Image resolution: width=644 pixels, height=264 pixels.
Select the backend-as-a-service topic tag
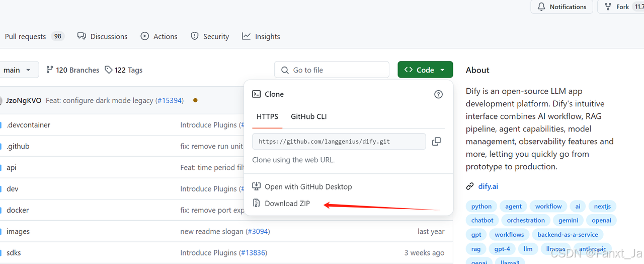point(568,234)
